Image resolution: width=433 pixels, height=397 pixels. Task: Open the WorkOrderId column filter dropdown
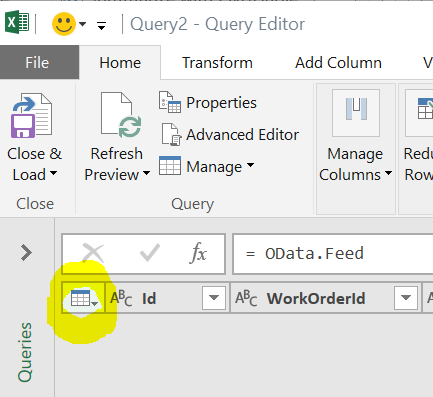pyautogui.click(x=406, y=298)
